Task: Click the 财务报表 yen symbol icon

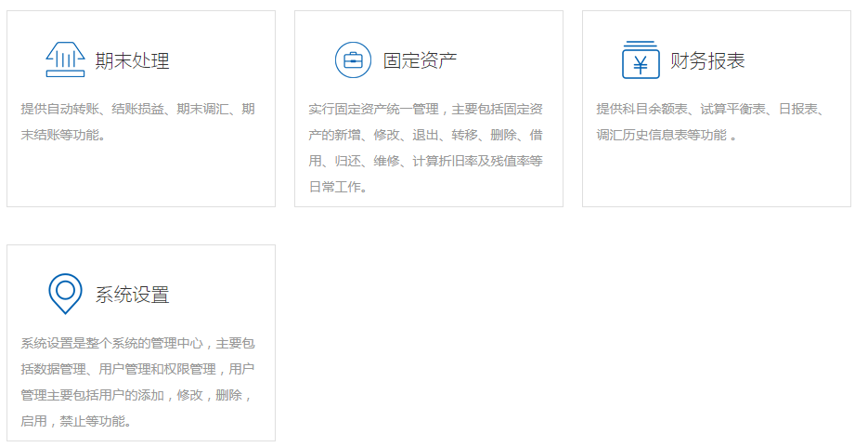Action: pyautogui.click(x=641, y=60)
